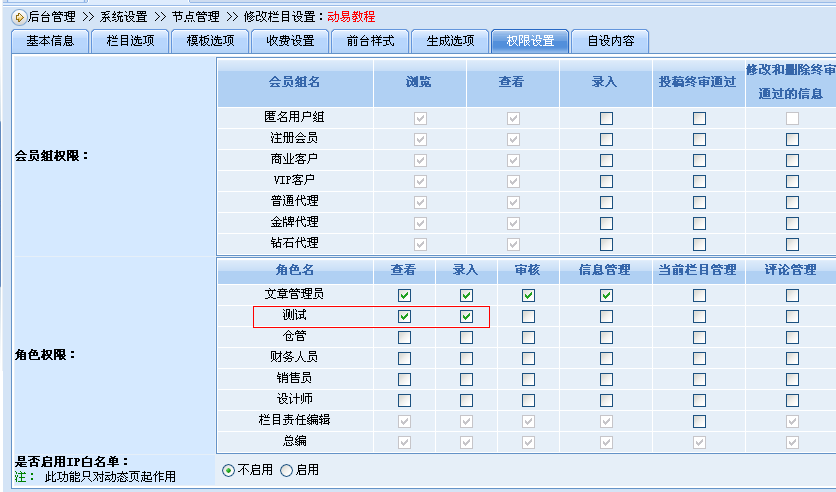Check 信息管理 for 财务人员
This screenshot has width=836, height=492.
coord(606,358)
